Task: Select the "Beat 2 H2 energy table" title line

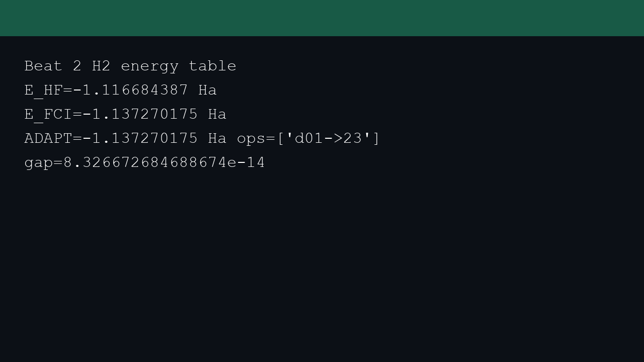Action: click(130, 66)
